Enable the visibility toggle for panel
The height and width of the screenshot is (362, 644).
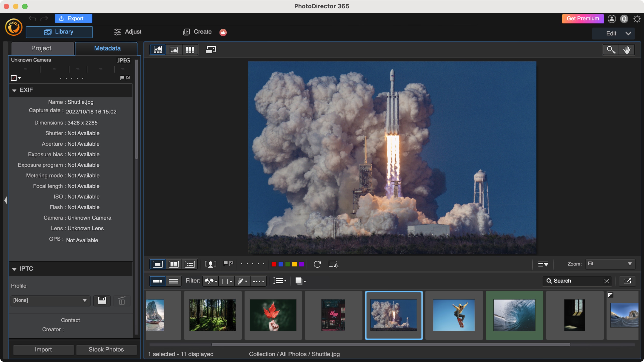[x=5, y=200]
